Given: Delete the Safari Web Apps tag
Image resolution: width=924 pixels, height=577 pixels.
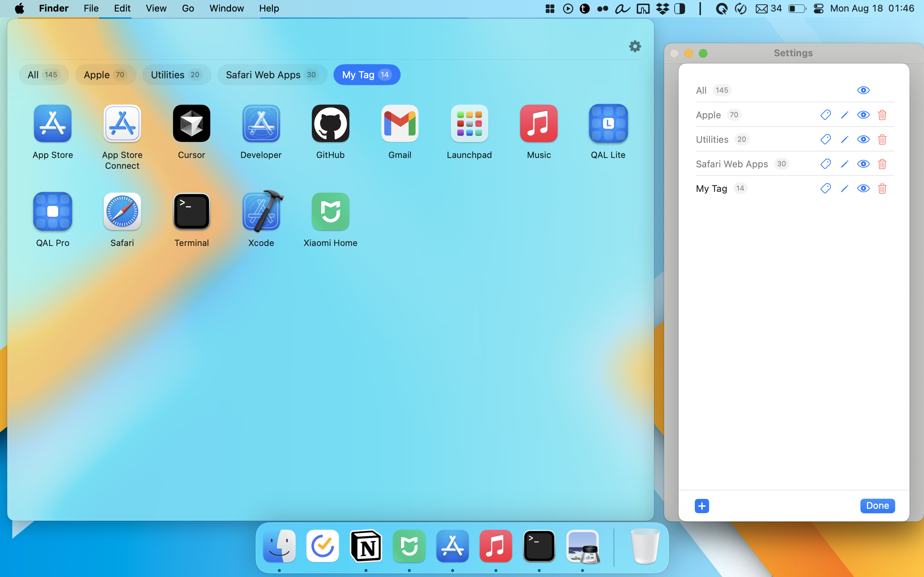Looking at the screenshot, I should click(x=882, y=164).
